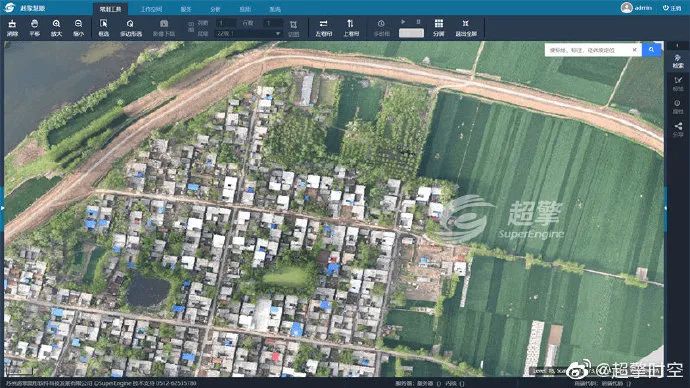Click the admin username text
The width and height of the screenshot is (690, 388).
[x=643, y=8]
